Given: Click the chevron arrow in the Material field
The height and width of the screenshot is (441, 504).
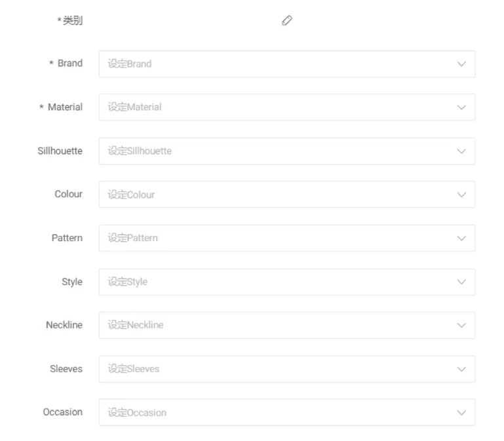Looking at the screenshot, I should pyautogui.click(x=461, y=107).
